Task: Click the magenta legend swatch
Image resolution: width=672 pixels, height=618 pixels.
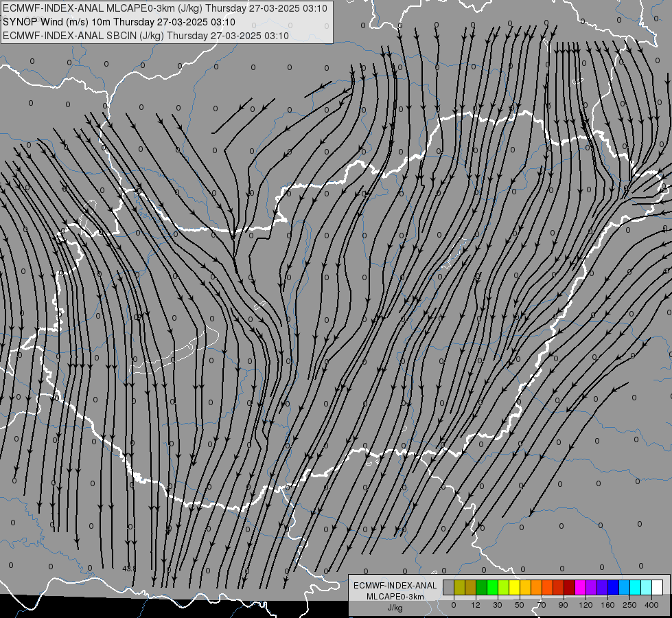Action: click(581, 587)
